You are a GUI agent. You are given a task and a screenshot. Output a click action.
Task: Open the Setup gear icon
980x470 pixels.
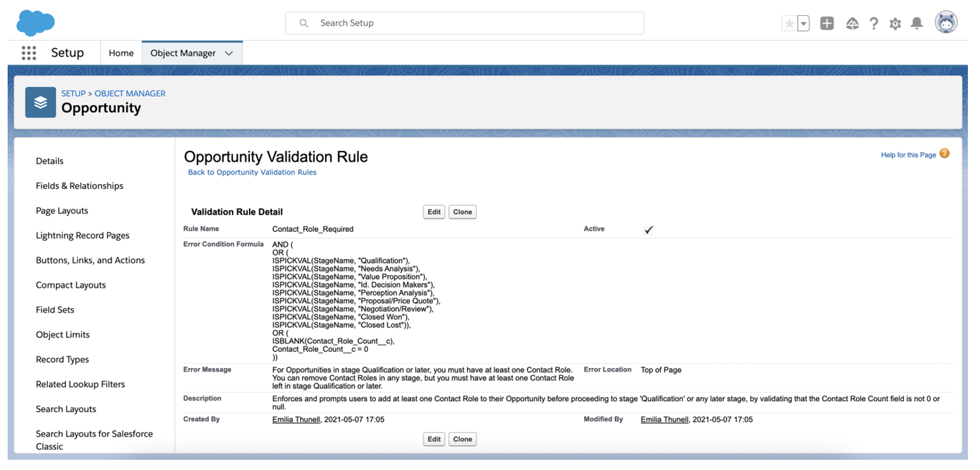point(895,24)
